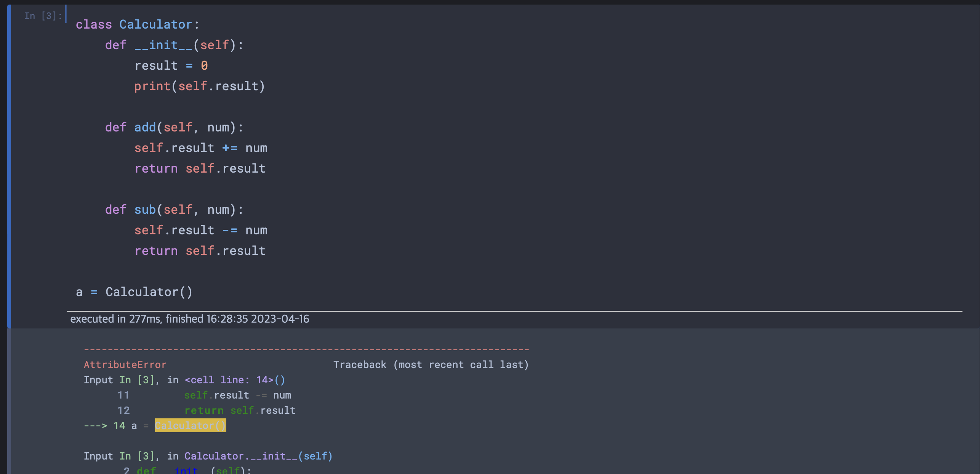Click the AttributeError label in traceback

(125, 365)
